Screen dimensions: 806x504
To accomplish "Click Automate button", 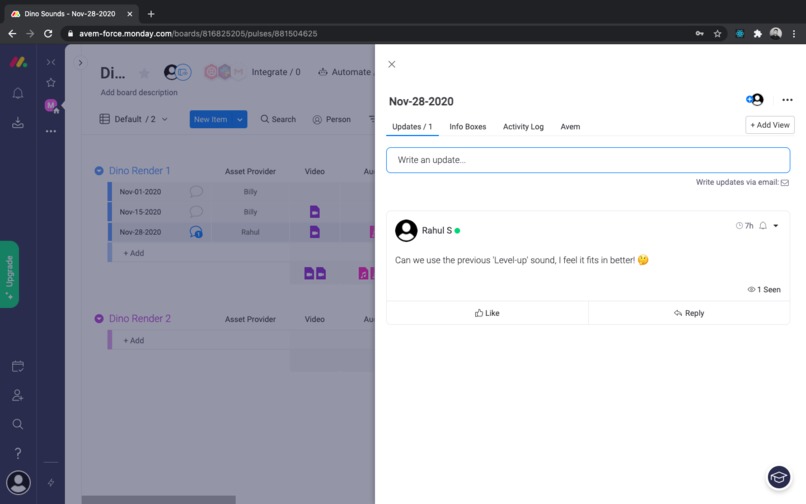I will (344, 72).
